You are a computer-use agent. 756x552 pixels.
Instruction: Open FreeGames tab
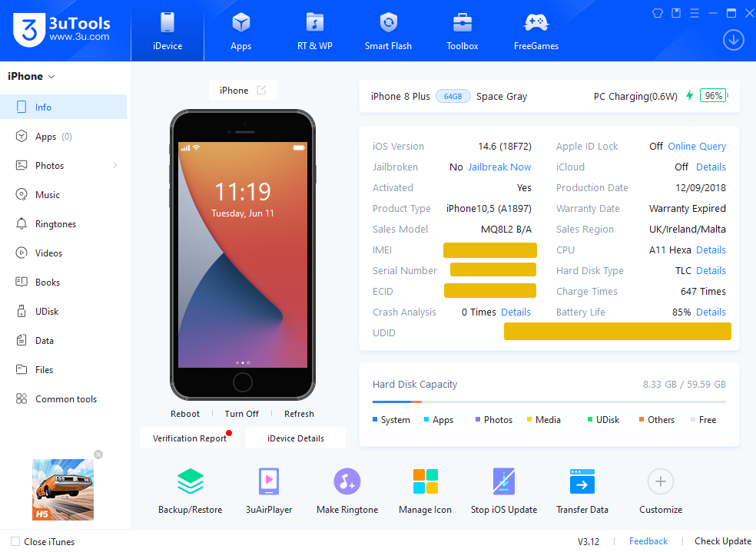tap(536, 31)
